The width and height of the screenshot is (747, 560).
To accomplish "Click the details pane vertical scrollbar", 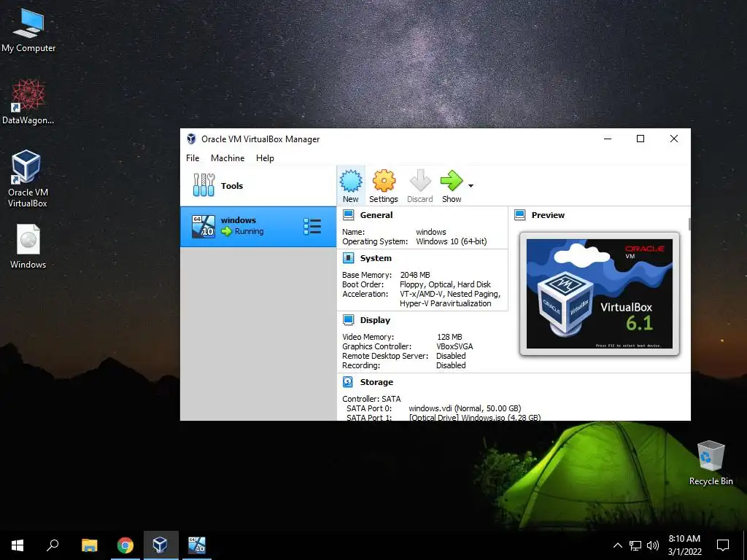I will (689, 224).
